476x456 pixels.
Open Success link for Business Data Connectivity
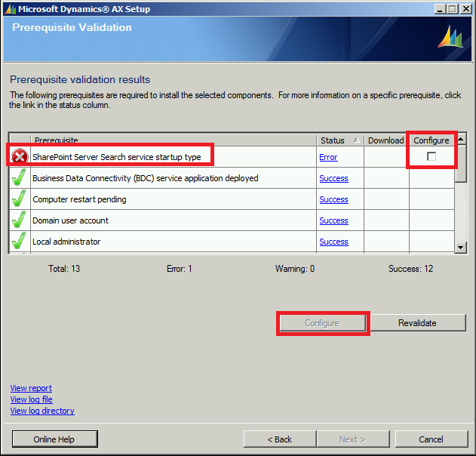(333, 178)
